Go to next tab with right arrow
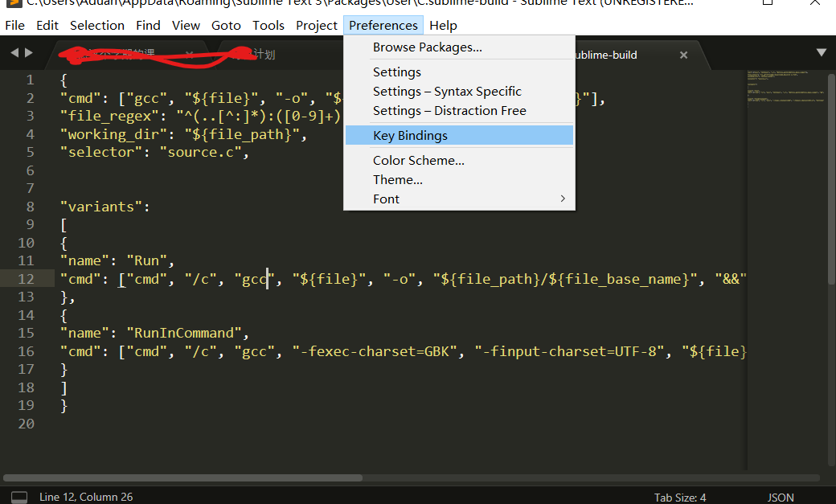The width and height of the screenshot is (836, 504). 29,52
